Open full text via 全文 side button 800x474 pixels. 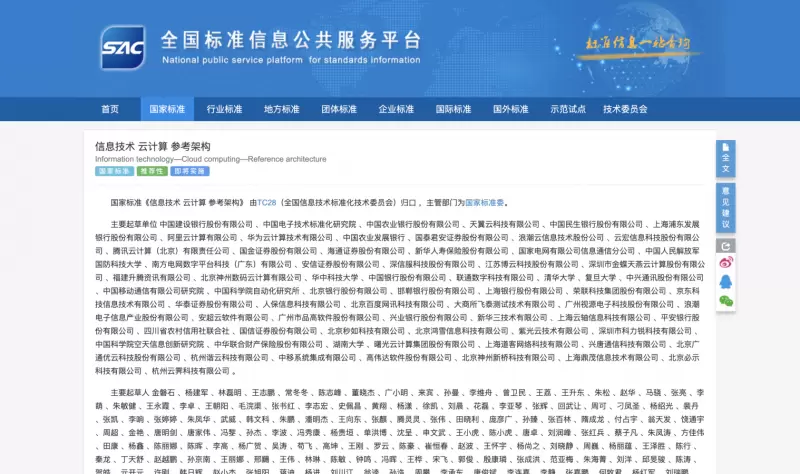726,157
